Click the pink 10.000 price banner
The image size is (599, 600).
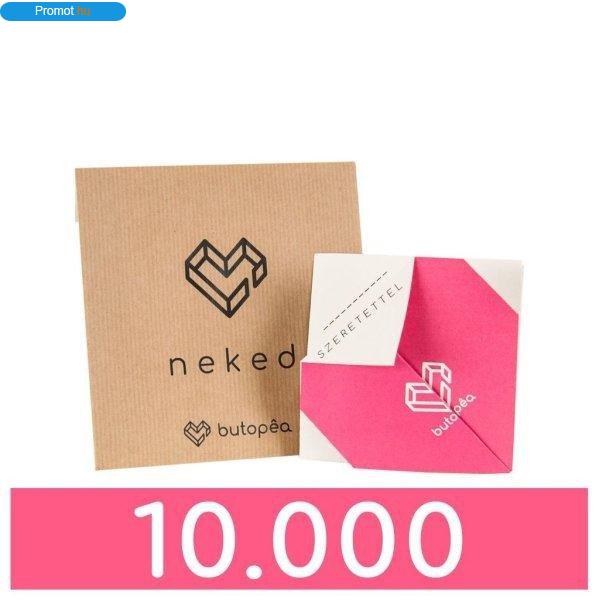pyautogui.click(x=299, y=539)
